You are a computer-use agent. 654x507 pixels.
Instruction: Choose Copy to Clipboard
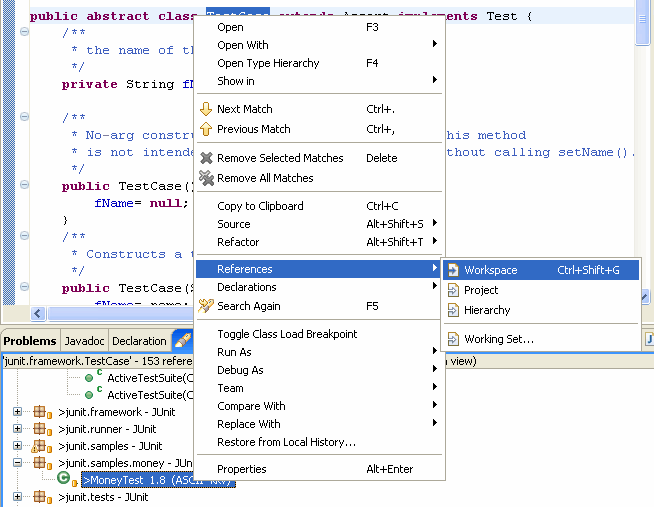tap(319, 206)
